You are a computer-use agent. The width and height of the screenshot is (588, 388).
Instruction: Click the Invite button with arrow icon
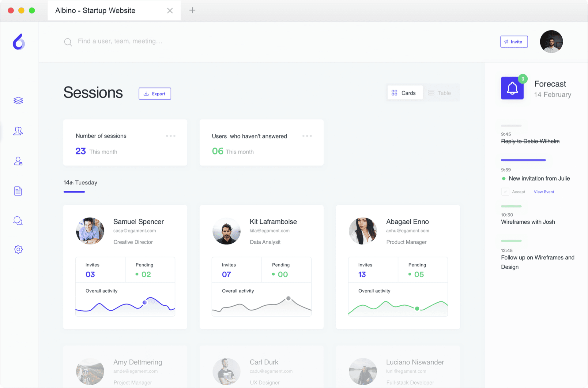514,42
